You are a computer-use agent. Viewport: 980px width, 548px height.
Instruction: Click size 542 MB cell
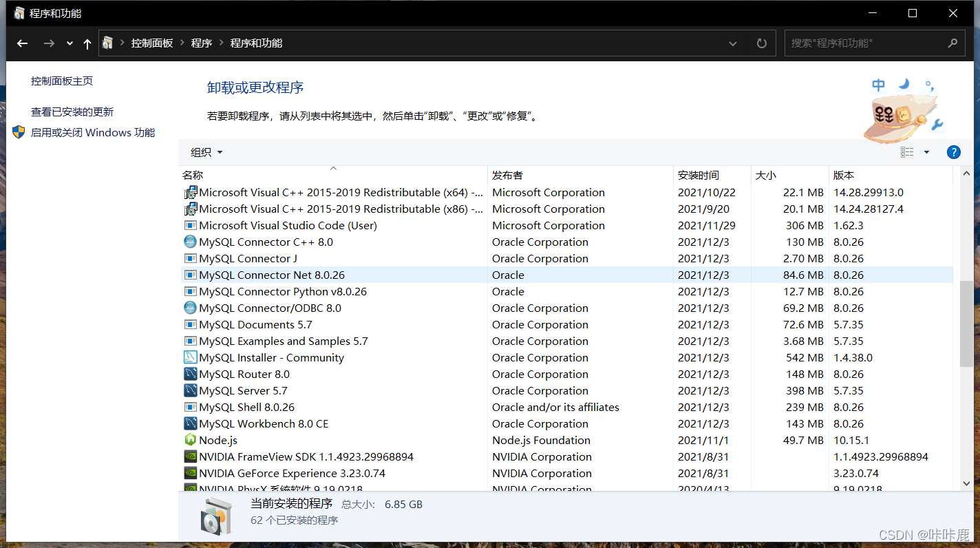805,357
